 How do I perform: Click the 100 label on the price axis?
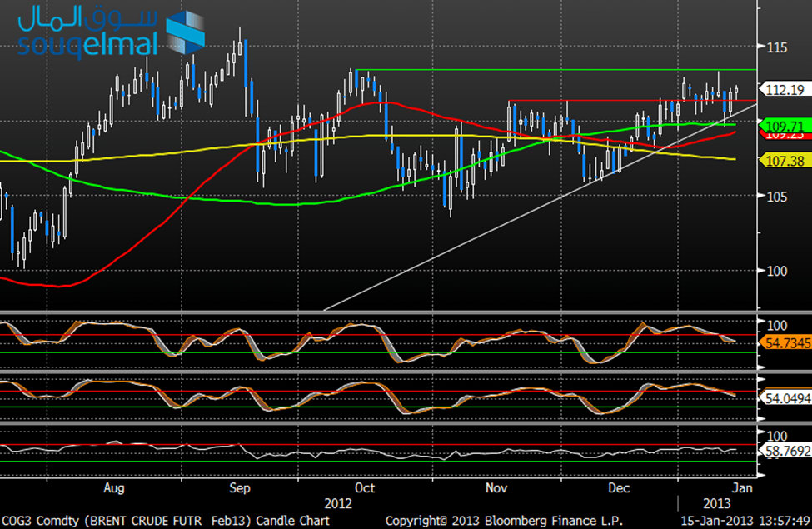(777, 271)
